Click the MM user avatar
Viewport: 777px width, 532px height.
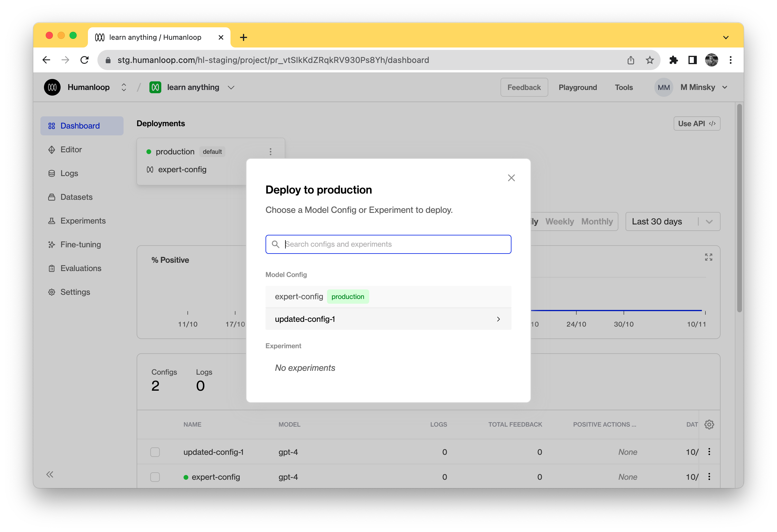click(x=664, y=87)
